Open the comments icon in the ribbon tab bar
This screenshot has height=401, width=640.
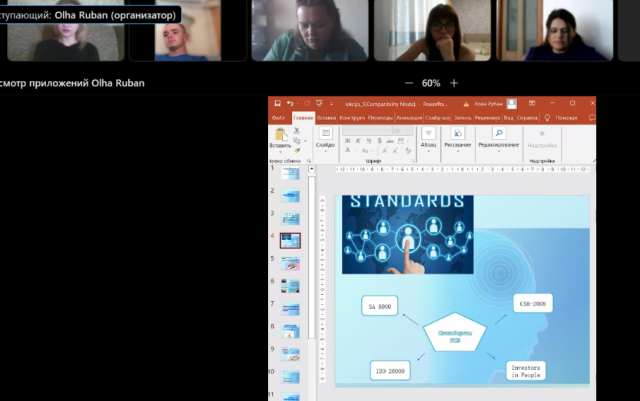(x=592, y=118)
